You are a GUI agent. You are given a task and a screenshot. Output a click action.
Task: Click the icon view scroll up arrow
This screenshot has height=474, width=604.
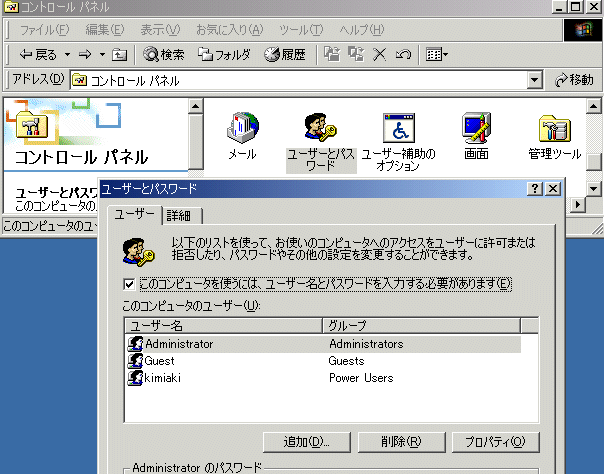pos(594,106)
